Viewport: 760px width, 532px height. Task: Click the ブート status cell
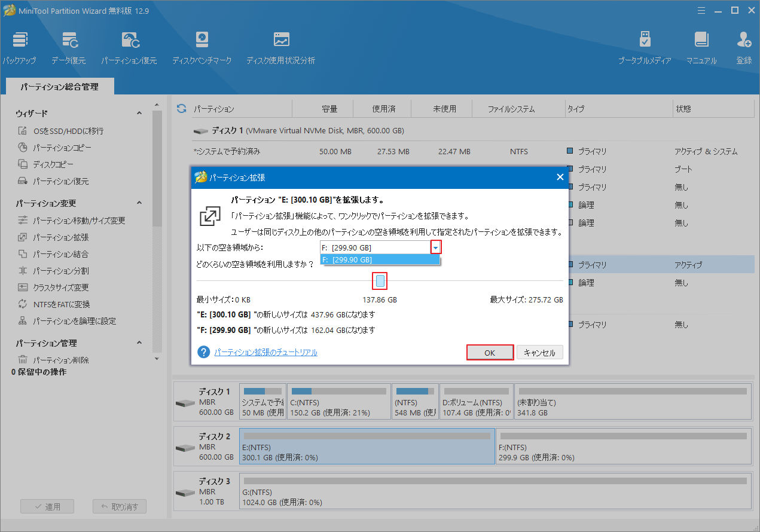(683, 169)
